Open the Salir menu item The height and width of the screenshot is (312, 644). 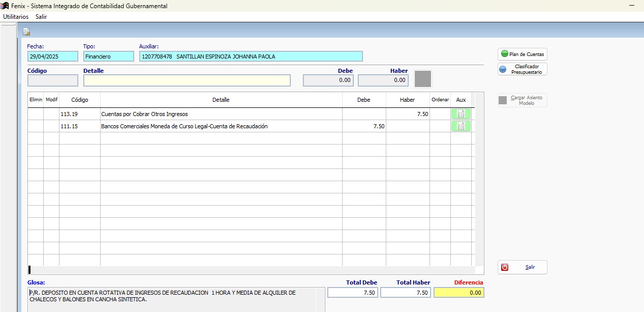tap(41, 16)
